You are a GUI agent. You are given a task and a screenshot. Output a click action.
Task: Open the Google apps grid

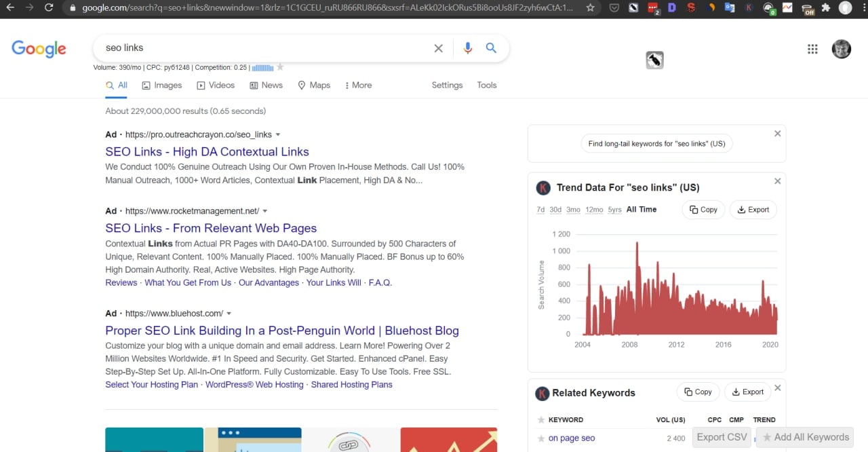(812, 49)
